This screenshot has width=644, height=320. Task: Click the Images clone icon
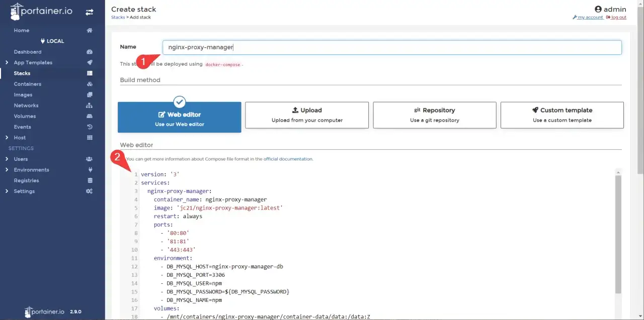pos(90,94)
